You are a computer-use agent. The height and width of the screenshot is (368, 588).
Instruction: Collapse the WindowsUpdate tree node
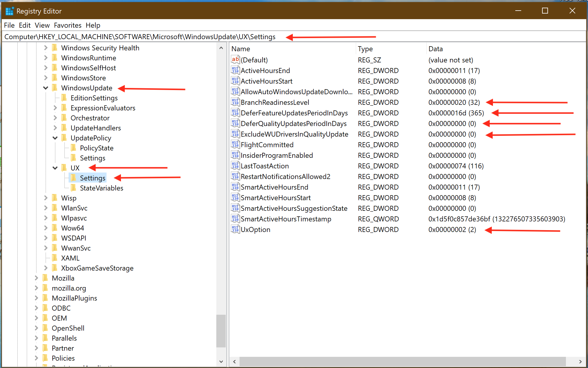(x=46, y=88)
